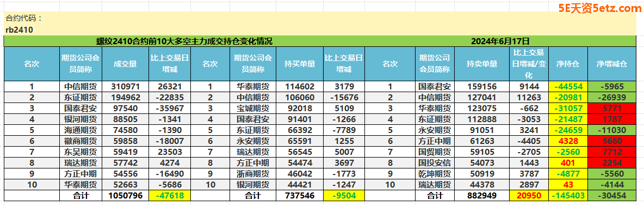644x205 pixels.
Task: Select the long total cell 737546
Action: [x=300, y=195]
